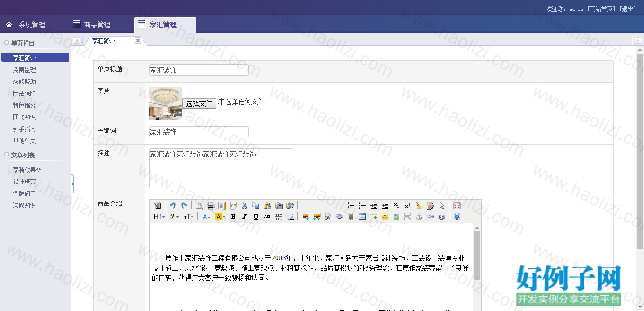Toggle strikethrough formatting
Image resolution: width=644 pixels, height=311 pixels.
pos(268,217)
